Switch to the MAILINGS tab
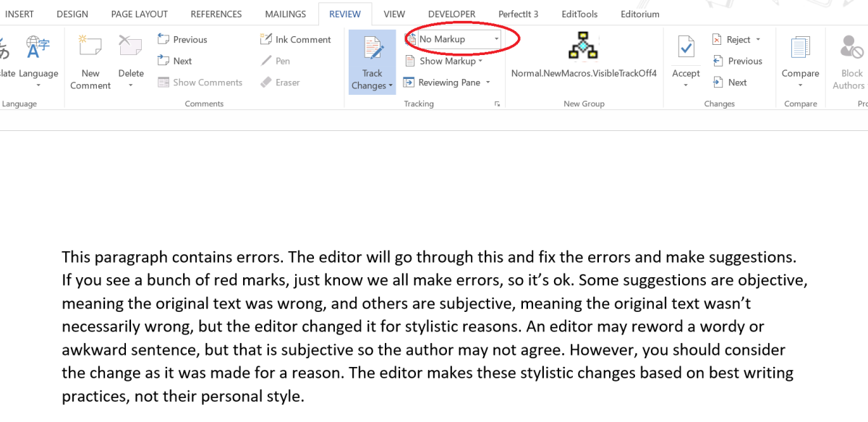The image size is (868, 422). (286, 14)
